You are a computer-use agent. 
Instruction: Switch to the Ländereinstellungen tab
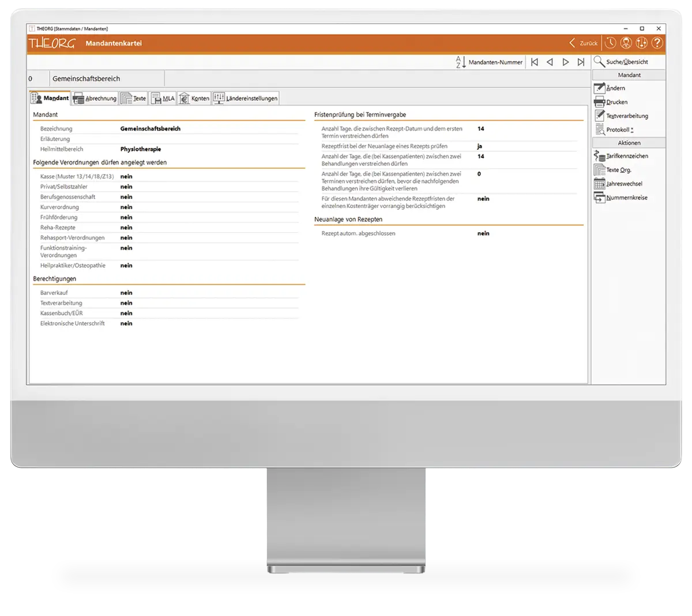coord(246,99)
